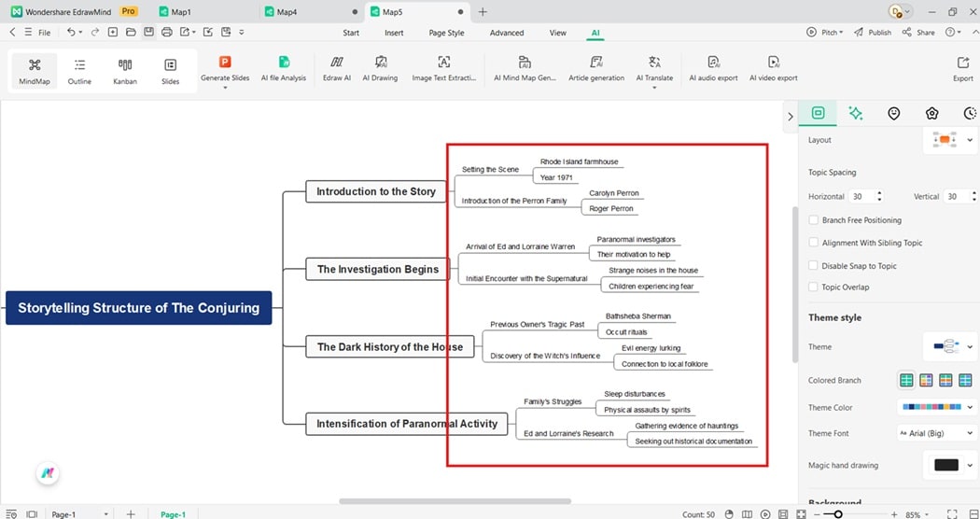
Task: Open Theme Font dropdown Arial (Big)
Action: coord(937,433)
